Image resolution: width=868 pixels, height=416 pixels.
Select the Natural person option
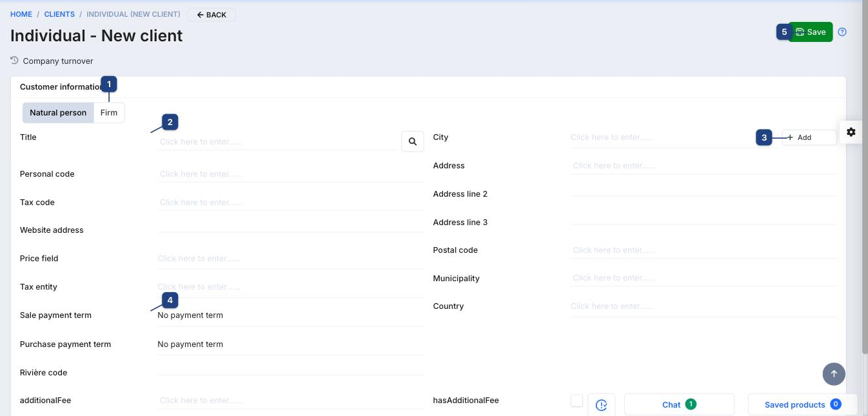[58, 113]
